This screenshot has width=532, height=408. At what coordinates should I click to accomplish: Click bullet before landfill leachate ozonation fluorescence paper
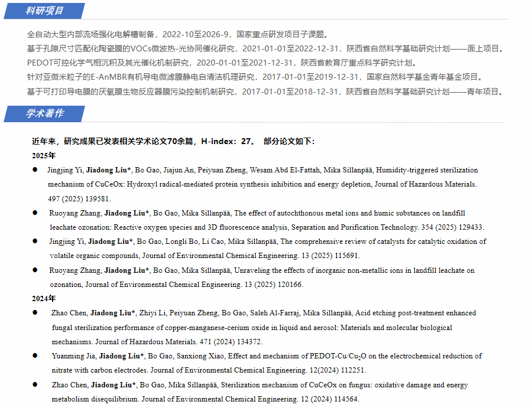[35, 213]
